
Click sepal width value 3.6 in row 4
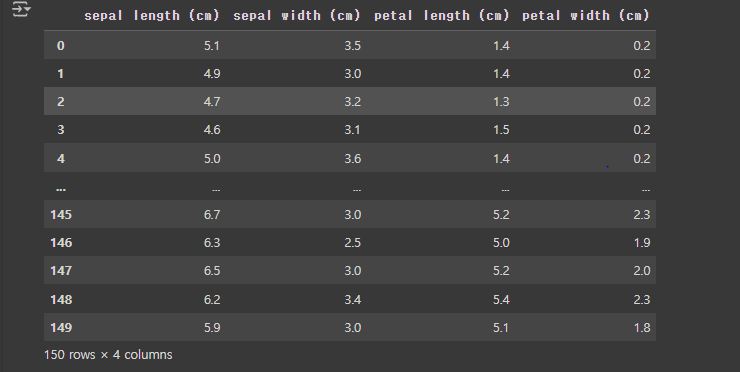pyautogui.click(x=353, y=159)
